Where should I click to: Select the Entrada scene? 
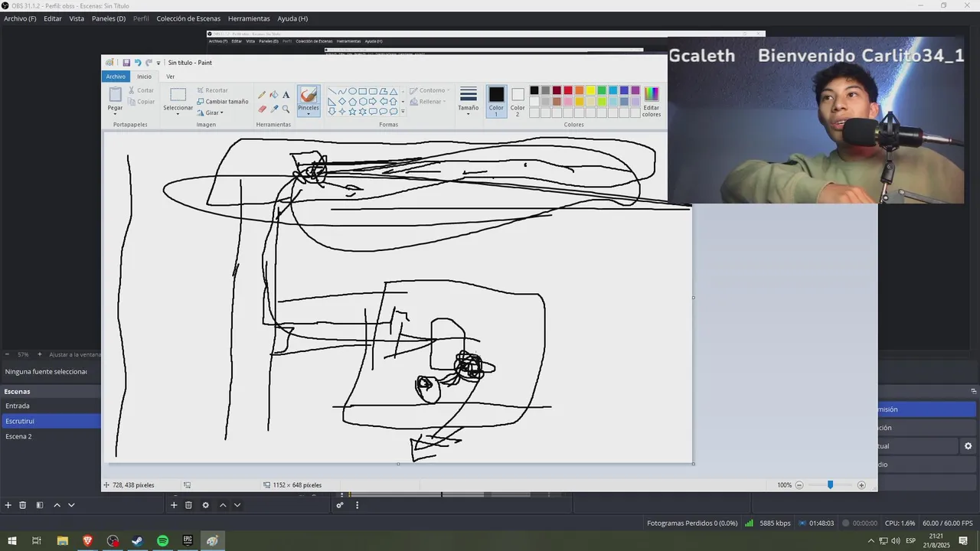coord(51,406)
